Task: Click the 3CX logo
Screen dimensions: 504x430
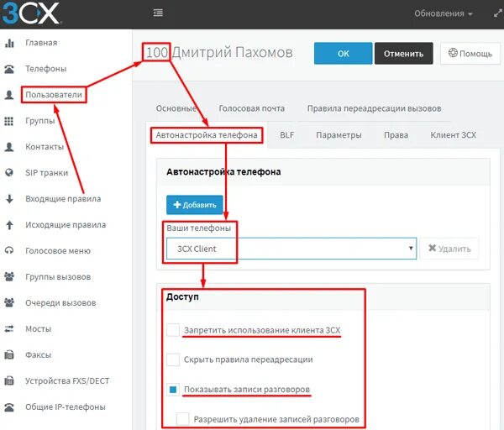Action: click(30, 13)
